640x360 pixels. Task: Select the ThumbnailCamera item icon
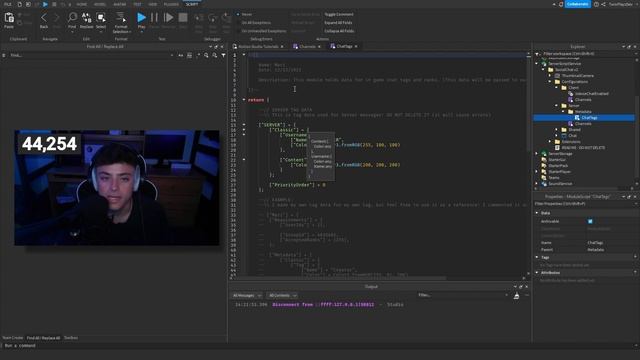[558, 76]
